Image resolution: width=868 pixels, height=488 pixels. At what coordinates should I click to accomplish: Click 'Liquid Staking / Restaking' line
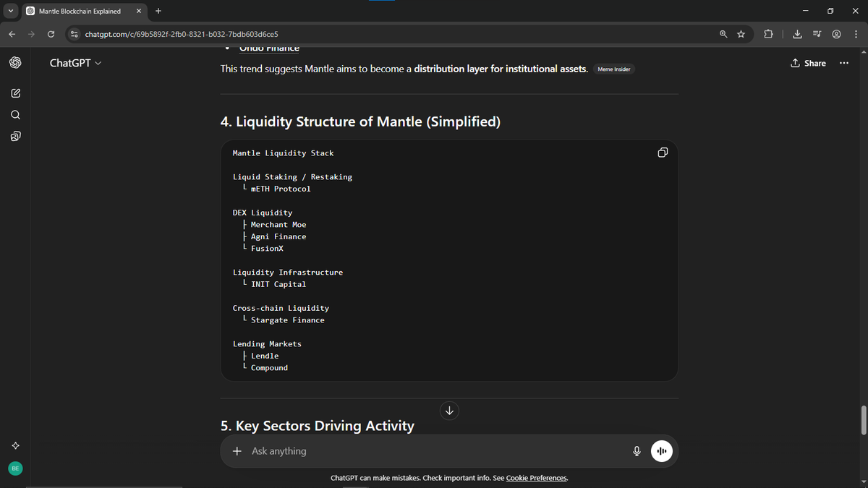tap(292, 177)
